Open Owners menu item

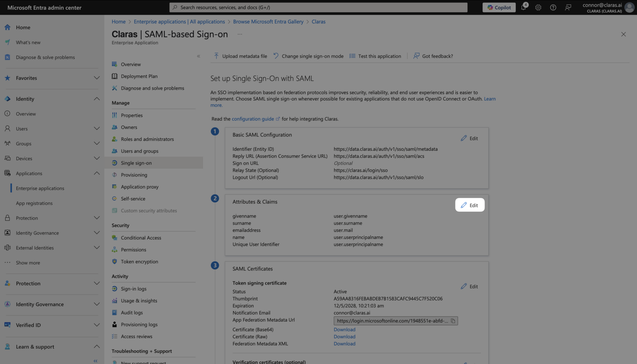coord(129,127)
